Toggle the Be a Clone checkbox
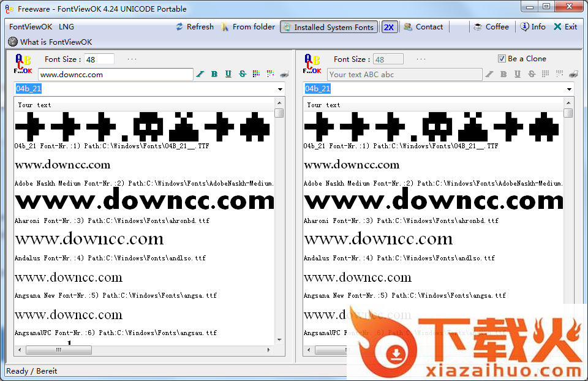Viewport: 588px width, 381px height. (502, 59)
